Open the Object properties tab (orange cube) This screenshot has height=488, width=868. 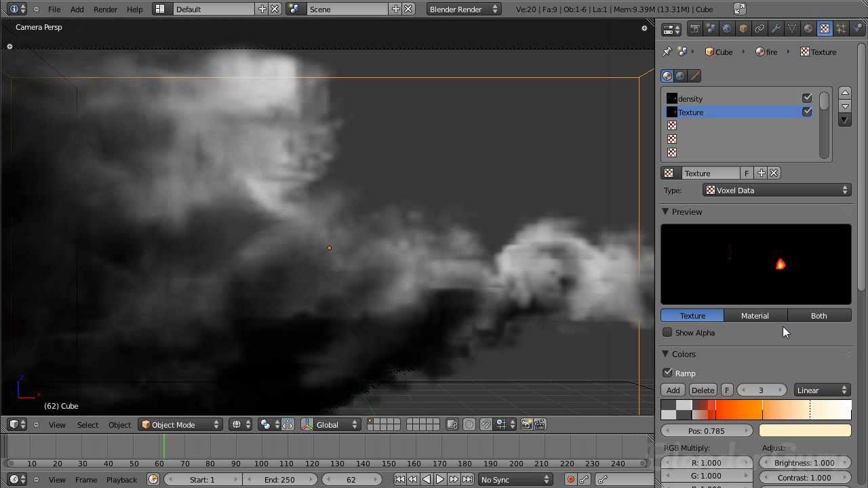click(x=743, y=29)
